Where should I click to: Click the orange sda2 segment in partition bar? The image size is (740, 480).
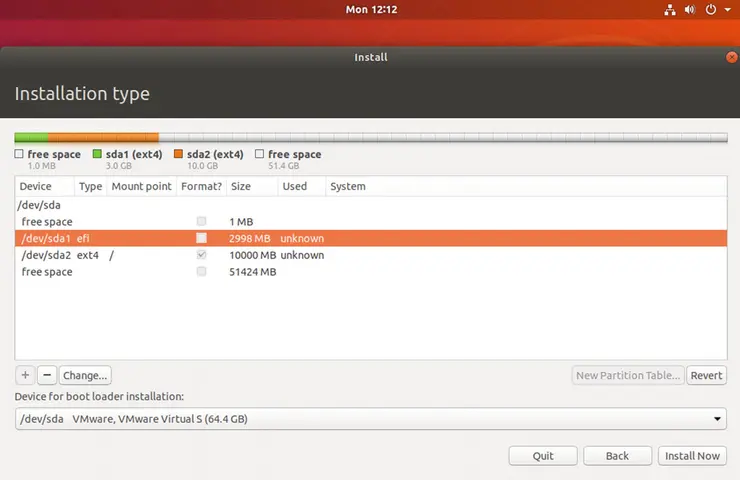103,138
